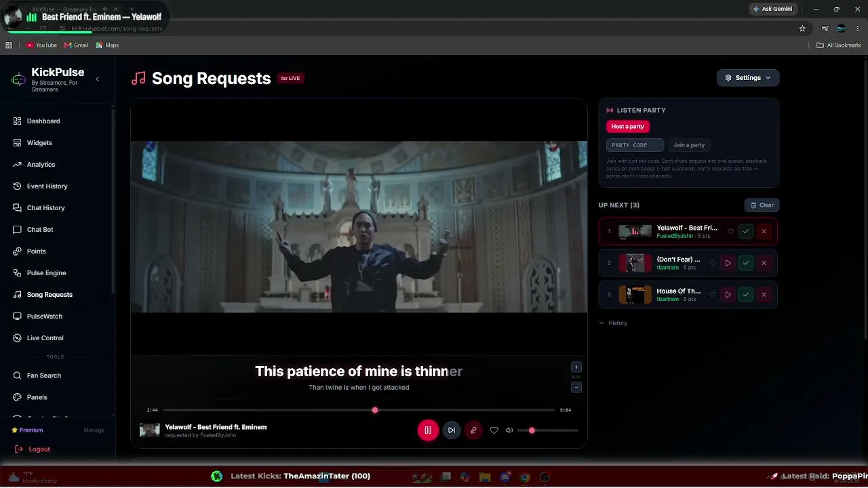Click the Song Requests heading music icon
868x488 pixels.
pos(138,79)
